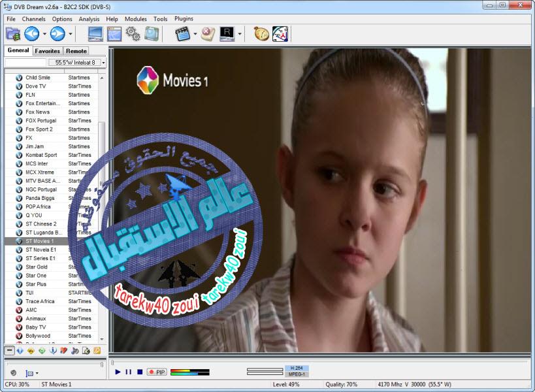Open the Plugins menu
535x392 pixels.
tap(184, 19)
